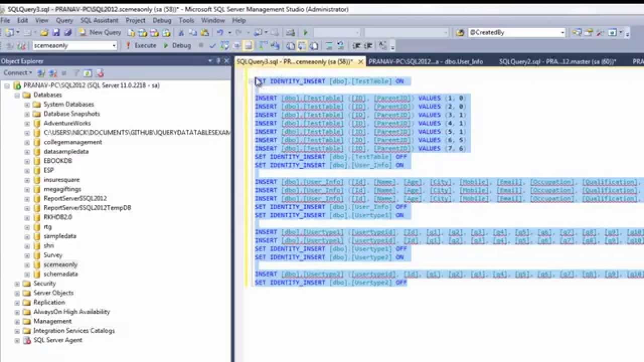Click the Find in Files icon beside @CreatedBy
The image size is (644, 362).
(459, 33)
